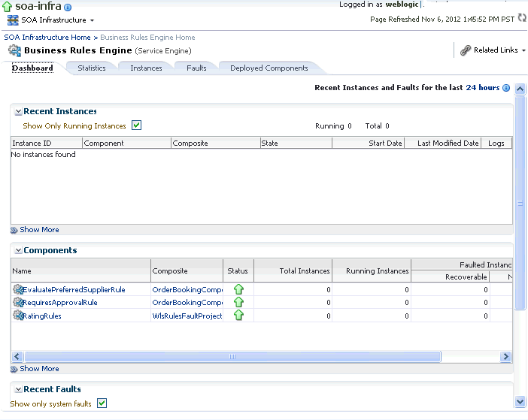This screenshot has width=528, height=420.
Task: Click the Component column header in Recent Instances
Action: (x=126, y=143)
